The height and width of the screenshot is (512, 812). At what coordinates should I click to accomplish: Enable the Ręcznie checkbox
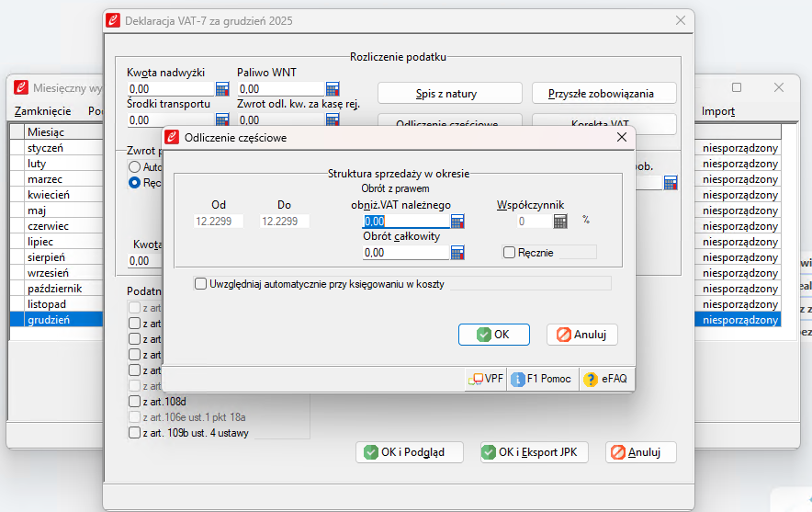point(510,253)
